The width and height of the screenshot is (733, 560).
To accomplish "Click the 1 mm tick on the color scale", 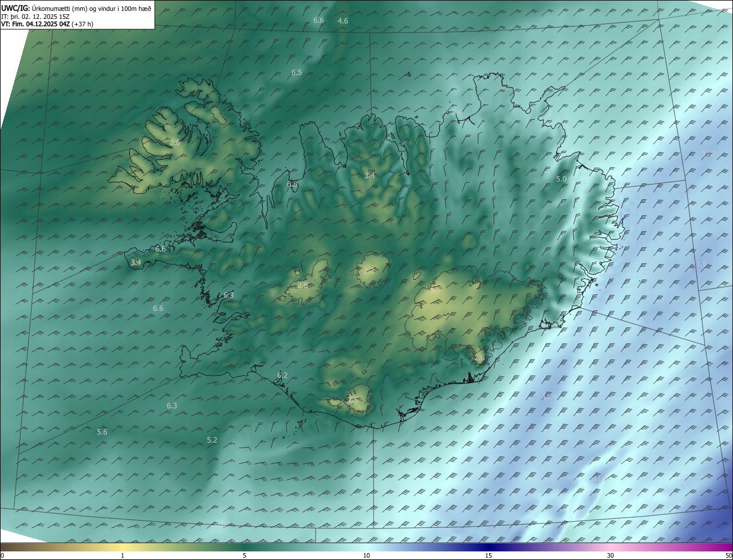I will coord(123,555).
